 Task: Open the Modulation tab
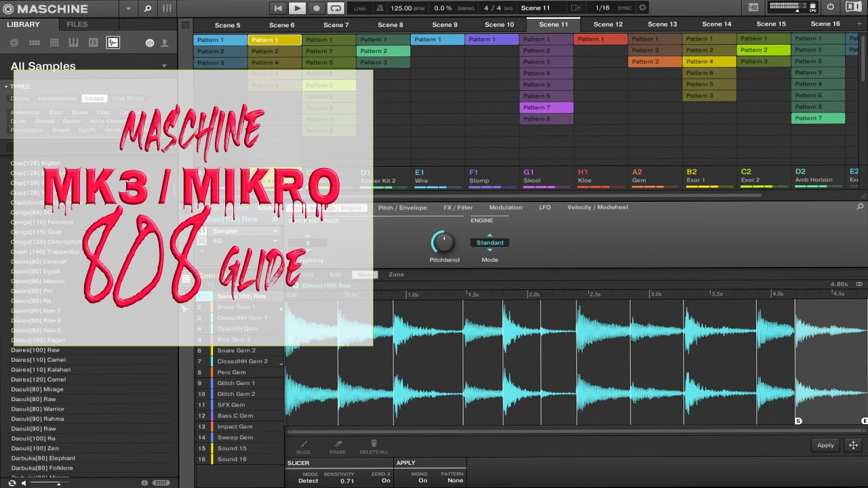point(506,207)
